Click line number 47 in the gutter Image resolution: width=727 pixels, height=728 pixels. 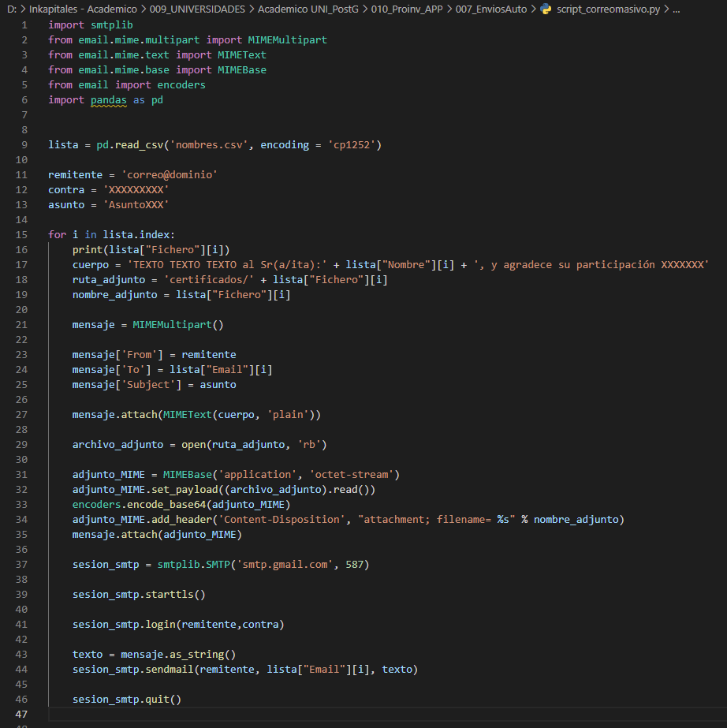point(21,714)
